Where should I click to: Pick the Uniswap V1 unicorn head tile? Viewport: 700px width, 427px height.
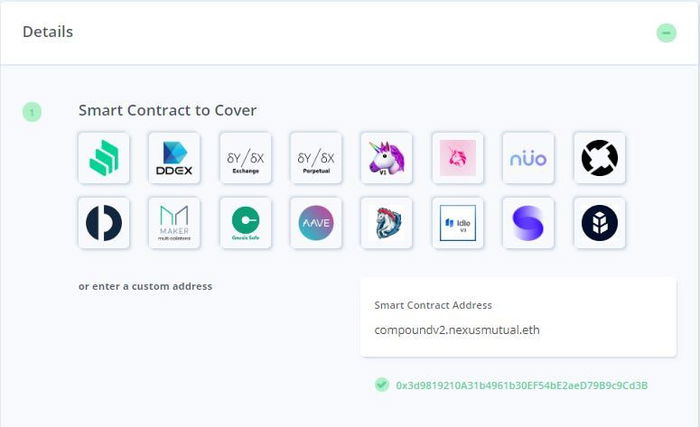(386, 158)
